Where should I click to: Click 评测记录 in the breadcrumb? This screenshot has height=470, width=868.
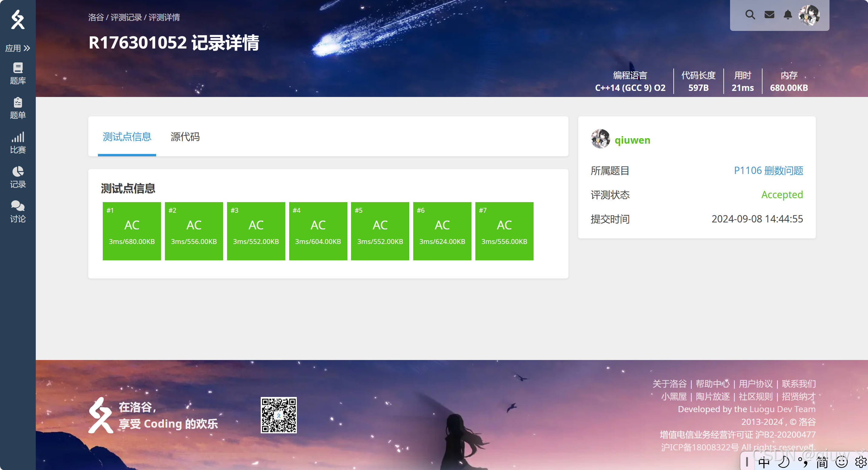(x=126, y=17)
